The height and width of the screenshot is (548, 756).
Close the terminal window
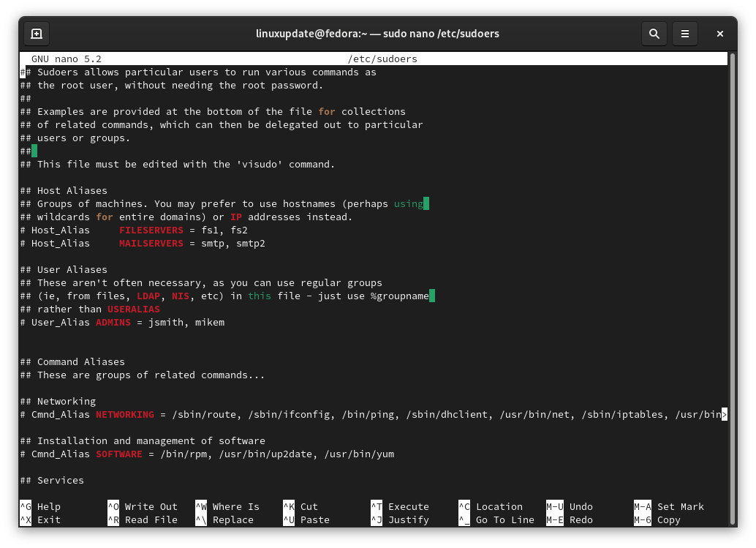[720, 34]
